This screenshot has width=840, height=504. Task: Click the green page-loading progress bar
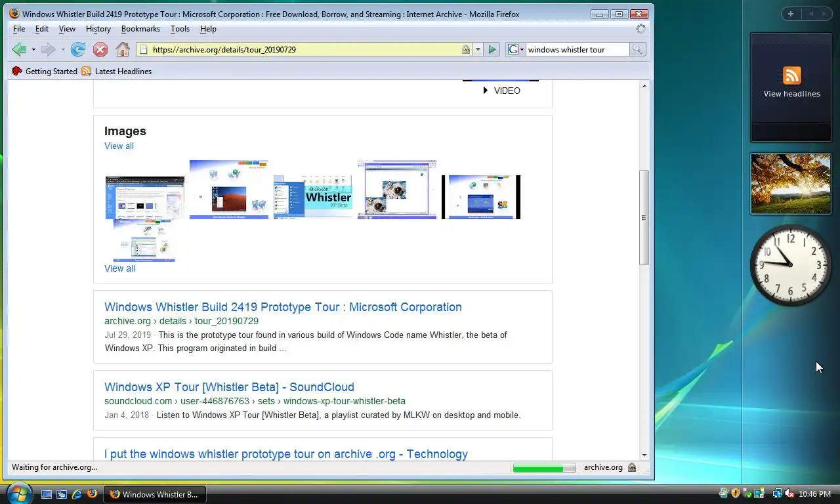(544, 468)
